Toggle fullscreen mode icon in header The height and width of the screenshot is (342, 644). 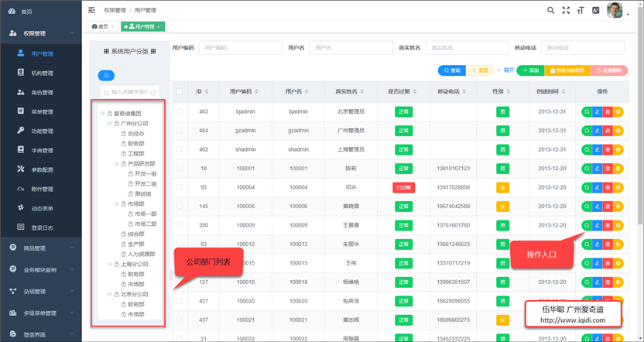point(566,10)
